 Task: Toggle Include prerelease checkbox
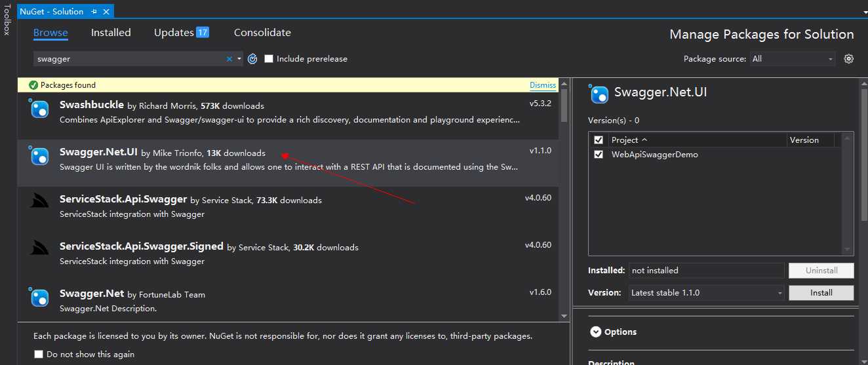pos(269,59)
